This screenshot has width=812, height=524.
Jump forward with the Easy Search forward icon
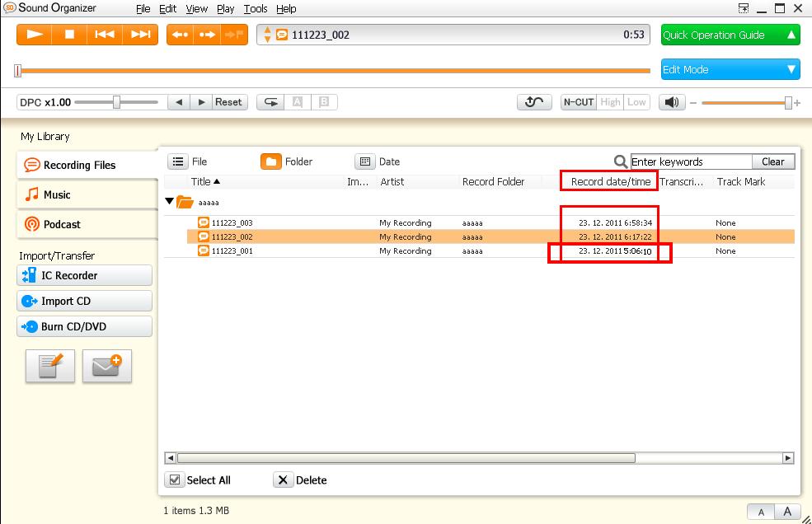point(207,35)
